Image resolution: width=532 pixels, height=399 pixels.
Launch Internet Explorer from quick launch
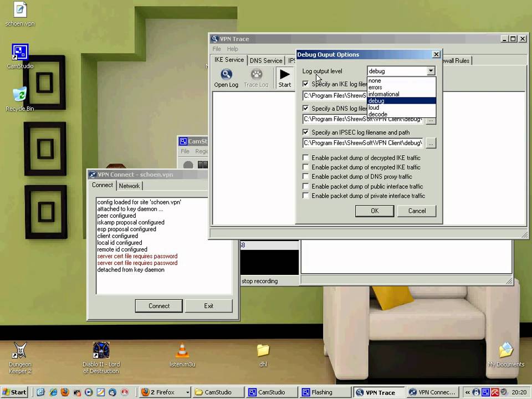pos(53,392)
